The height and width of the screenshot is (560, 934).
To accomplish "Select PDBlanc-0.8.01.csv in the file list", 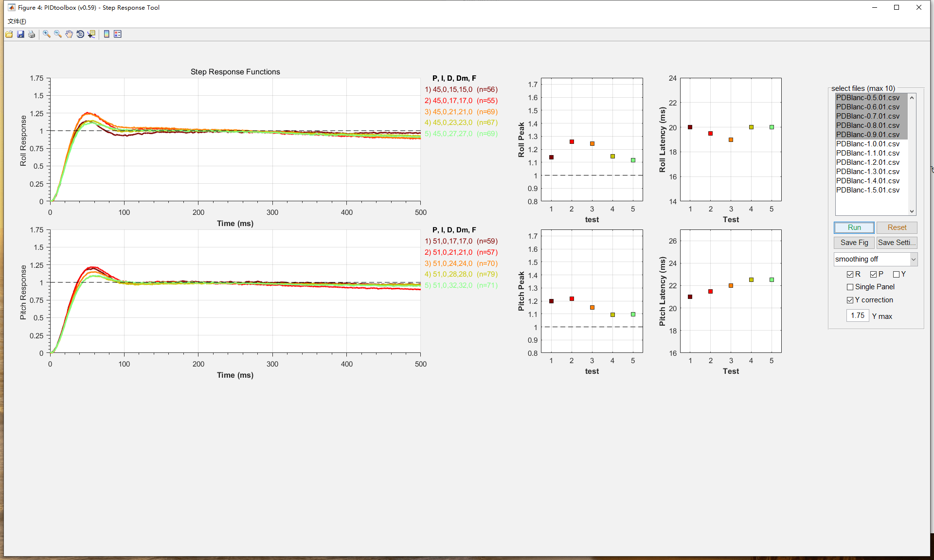I will click(x=872, y=125).
